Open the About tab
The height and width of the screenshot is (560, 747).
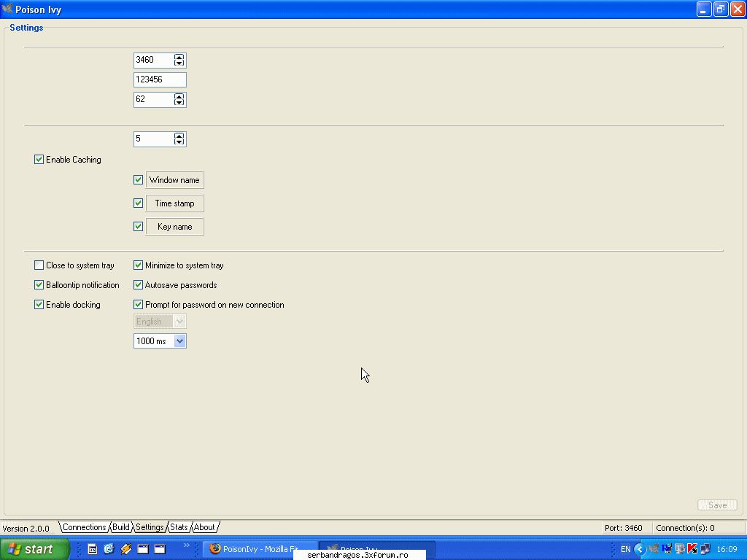tap(204, 527)
